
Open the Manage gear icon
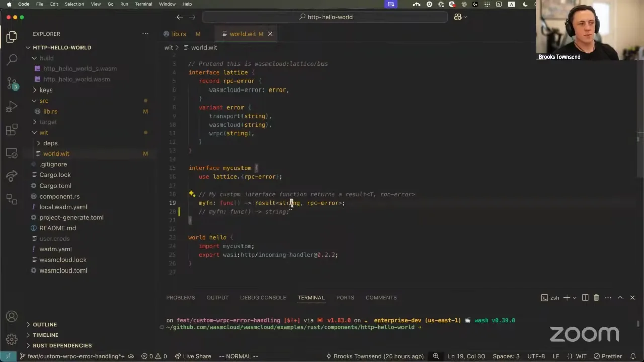tap(12, 339)
